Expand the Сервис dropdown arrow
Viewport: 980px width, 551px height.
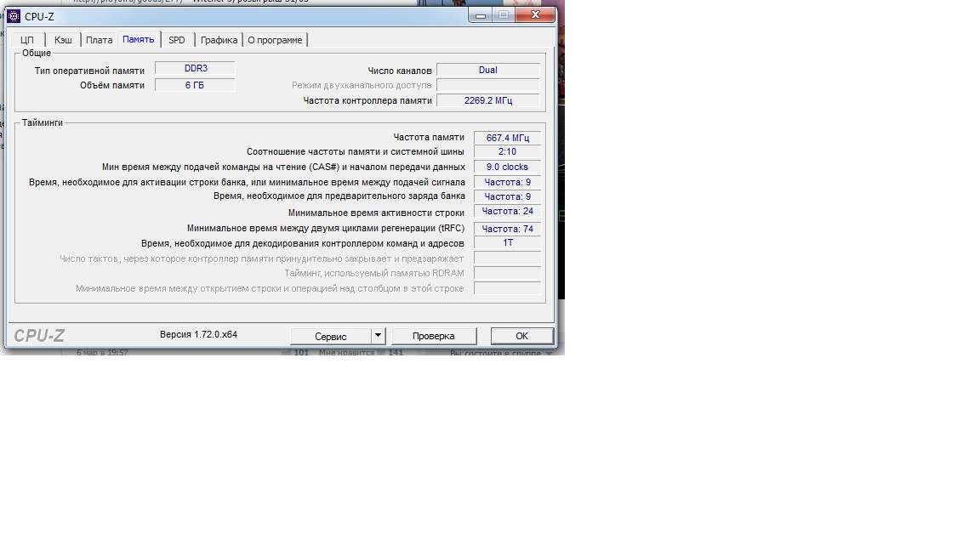point(379,336)
